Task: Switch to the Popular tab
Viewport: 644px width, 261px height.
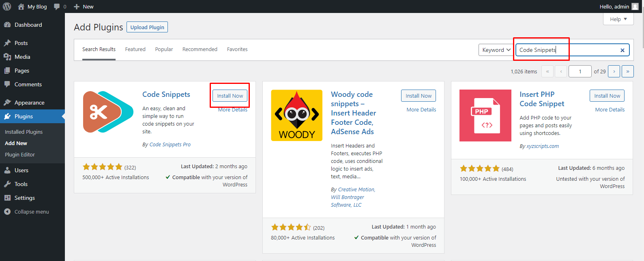Action: [164, 49]
